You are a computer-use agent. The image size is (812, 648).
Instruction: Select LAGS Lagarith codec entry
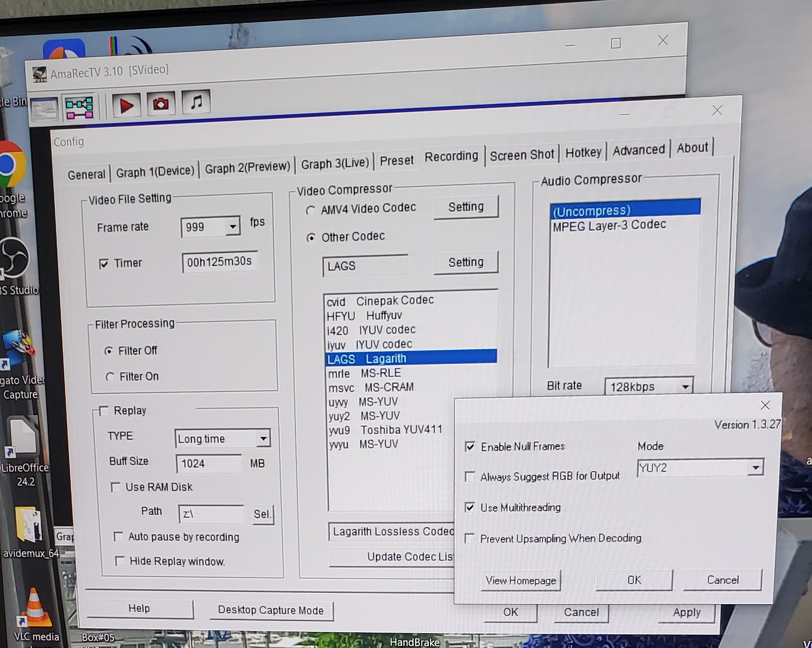pos(411,358)
